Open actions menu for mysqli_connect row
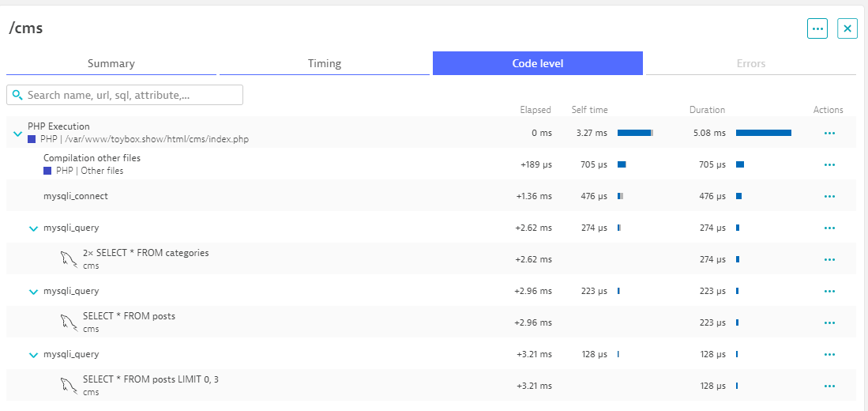 [829, 196]
